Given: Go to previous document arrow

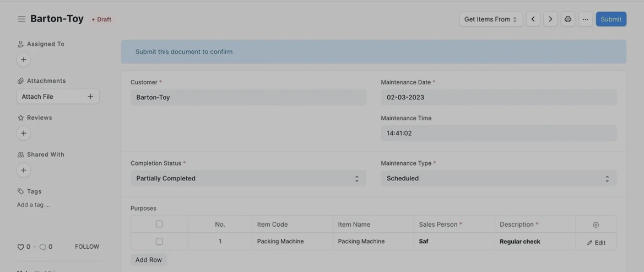Looking at the screenshot, I should tap(533, 19).
